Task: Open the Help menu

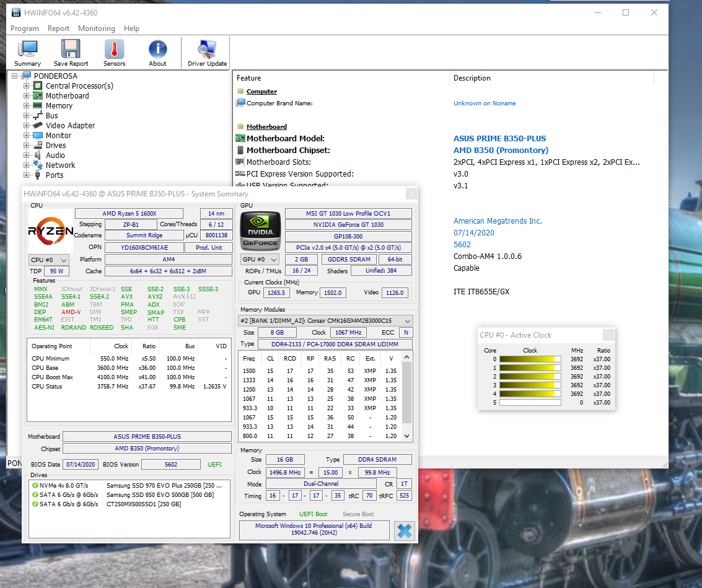Action: coord(131,29)
